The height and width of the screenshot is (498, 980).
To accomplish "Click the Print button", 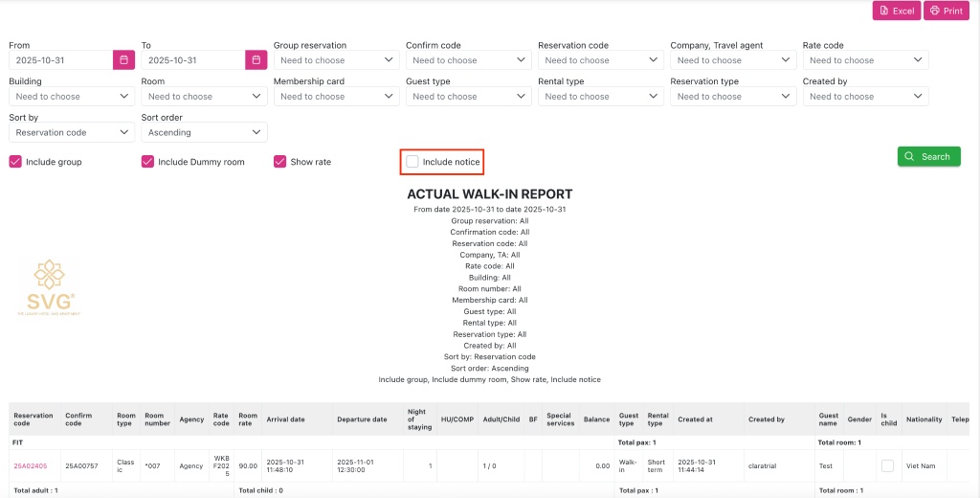I will [x=947, y=11].
